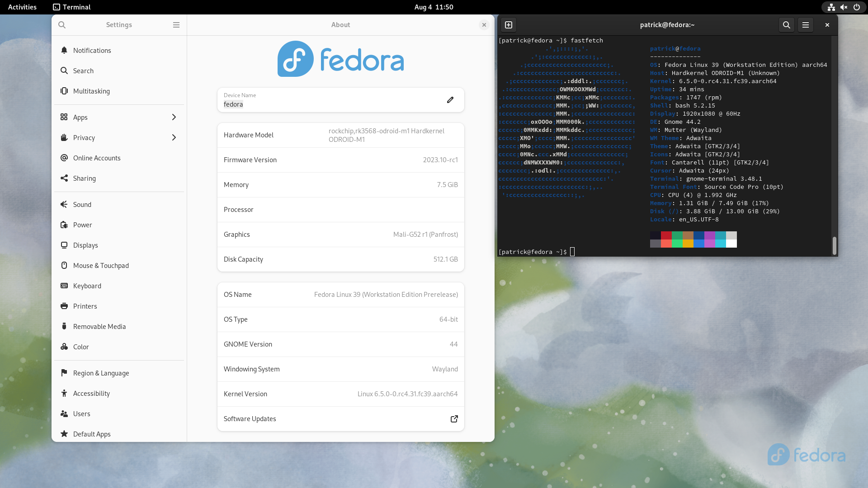
Task: Click the Firmware Version value 2023.10-rc1
Action: click(440, 160)
